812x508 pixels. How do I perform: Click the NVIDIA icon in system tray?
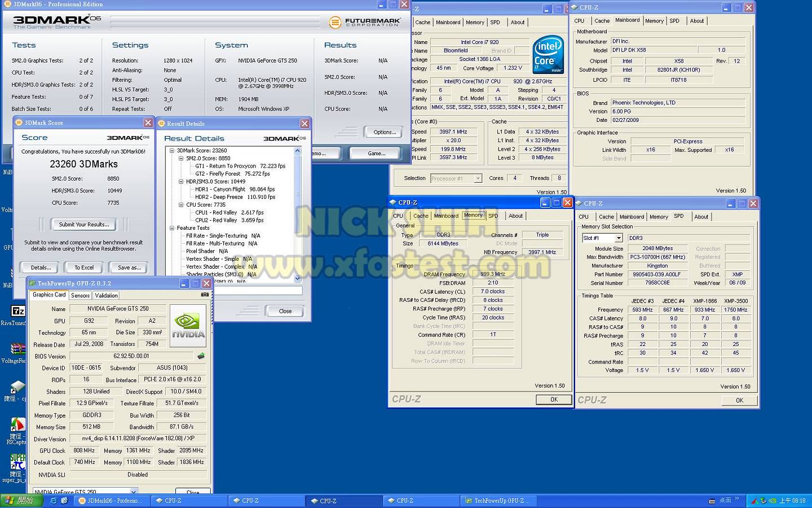(x=773, y=501)
